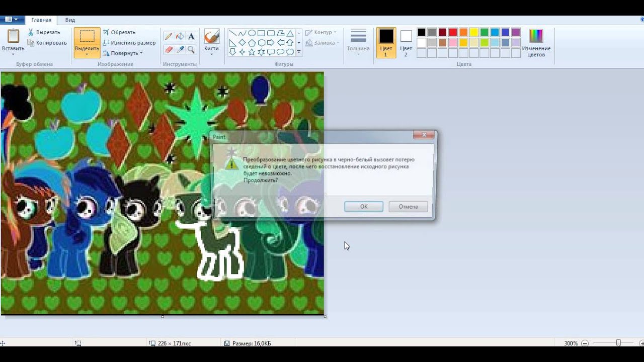Choose the Diamond shape

pyautogui.click(x=242, y=43)
